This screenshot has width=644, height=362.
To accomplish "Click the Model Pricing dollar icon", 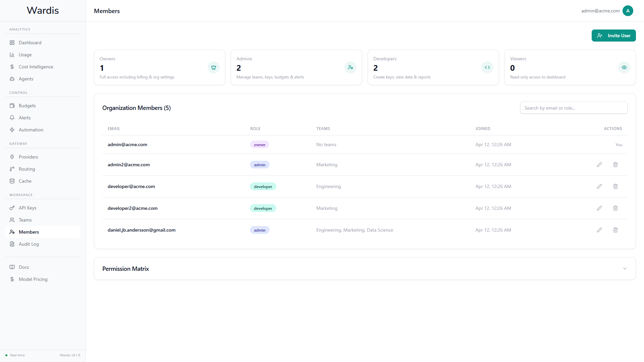I will [x=12, y=279].
